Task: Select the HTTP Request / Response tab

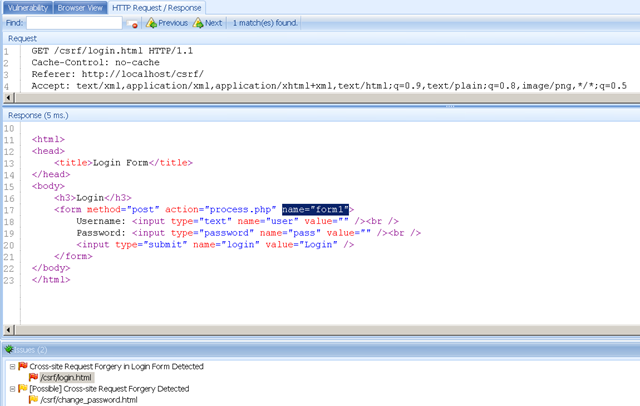Action: pyautogui.click(x=157, y=8)
